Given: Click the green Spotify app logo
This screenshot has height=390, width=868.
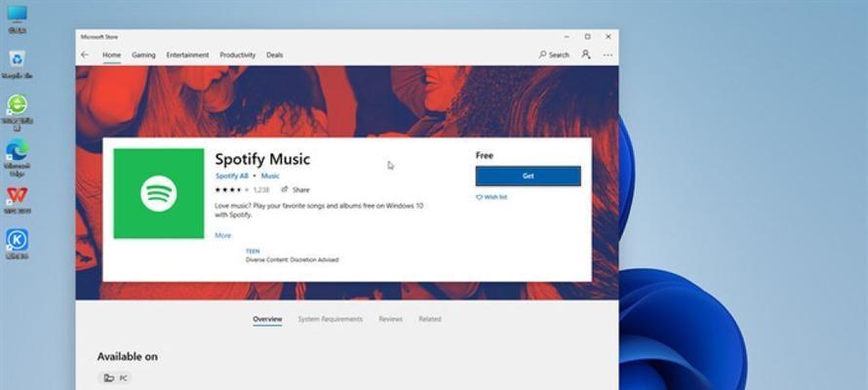Looking at the screenshot, I should (159, 194).
